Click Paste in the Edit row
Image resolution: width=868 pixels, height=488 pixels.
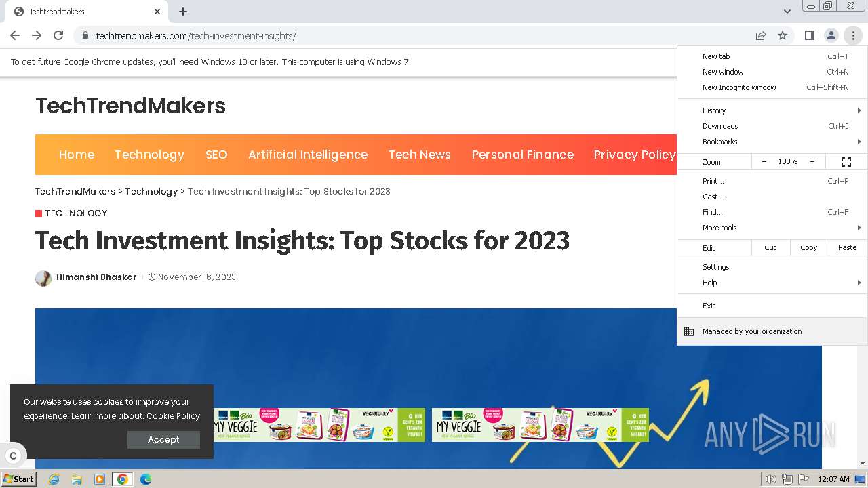848,247
